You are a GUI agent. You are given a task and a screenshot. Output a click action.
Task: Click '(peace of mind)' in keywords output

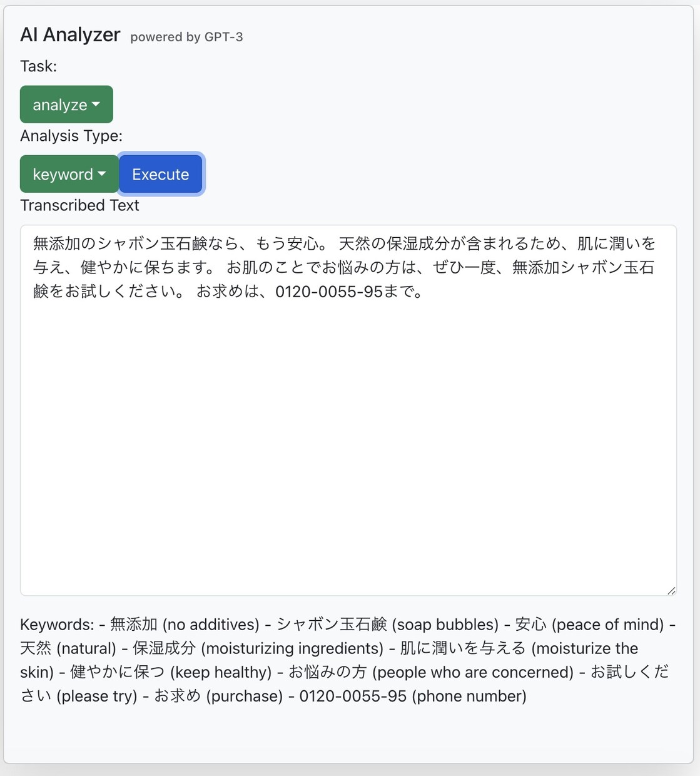[x=607, y=625]
